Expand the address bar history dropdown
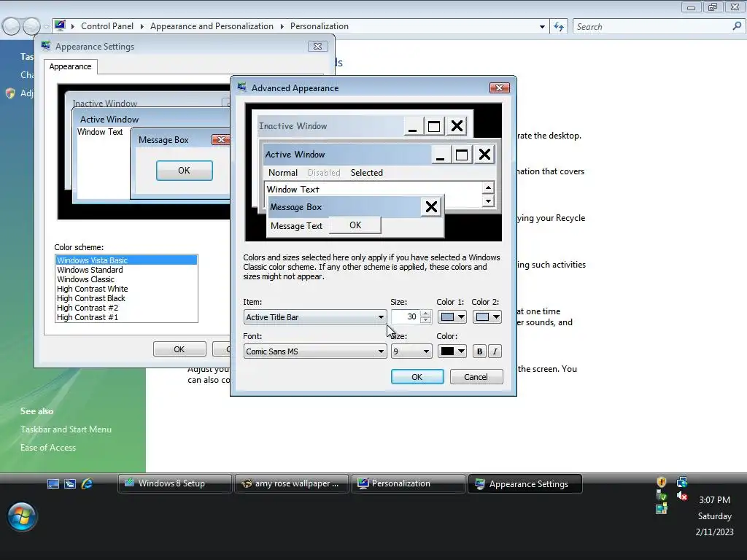 click(x=542, y=27)
